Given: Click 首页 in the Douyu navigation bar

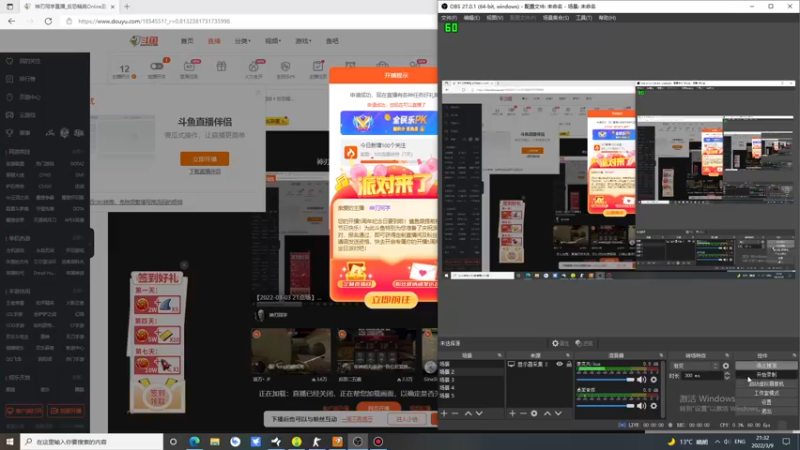Looking at the screenshot, I should [x=187, y=41].
